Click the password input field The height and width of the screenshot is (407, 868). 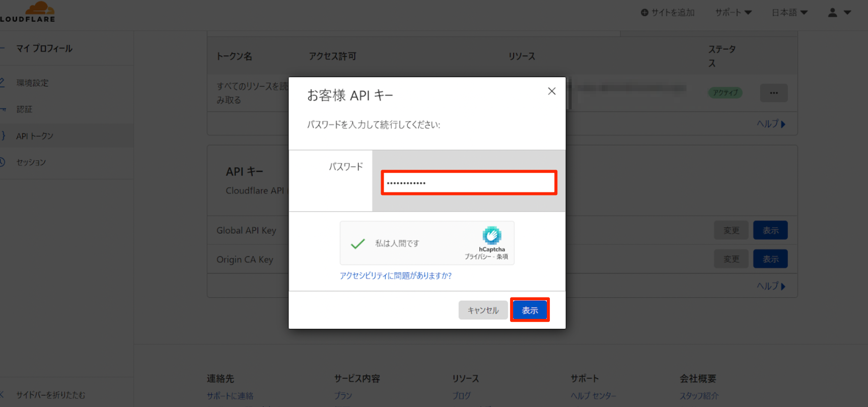pyautogui.click(x=469, y=183)
